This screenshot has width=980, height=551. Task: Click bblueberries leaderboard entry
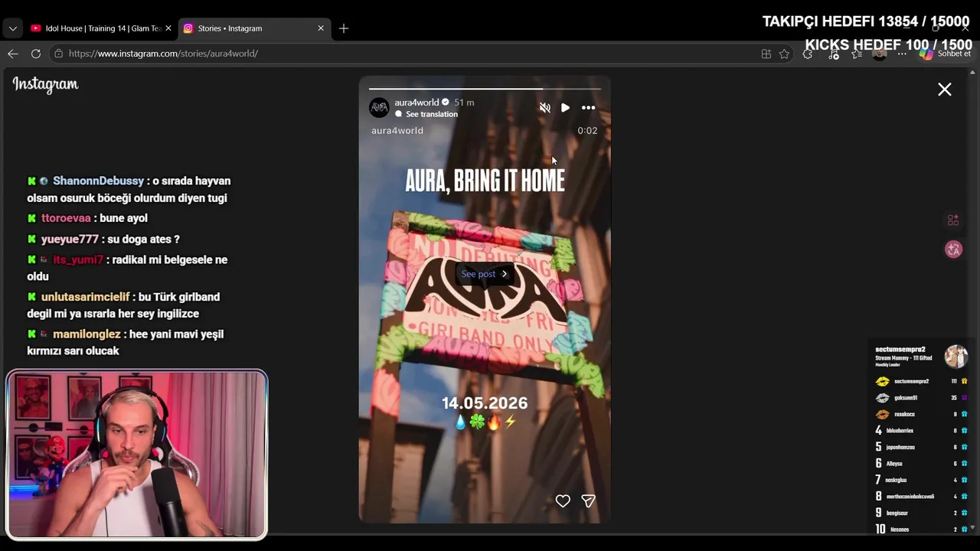[x=900, y=431]
